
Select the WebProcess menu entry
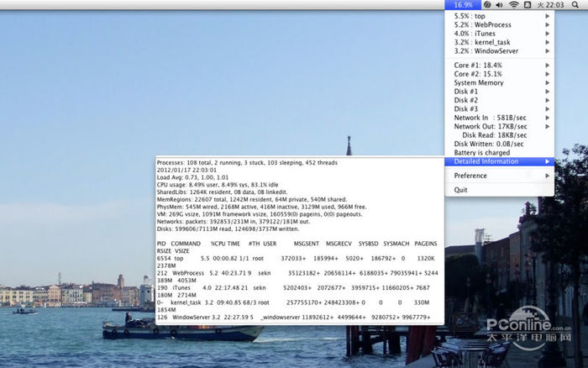point(484,25)
